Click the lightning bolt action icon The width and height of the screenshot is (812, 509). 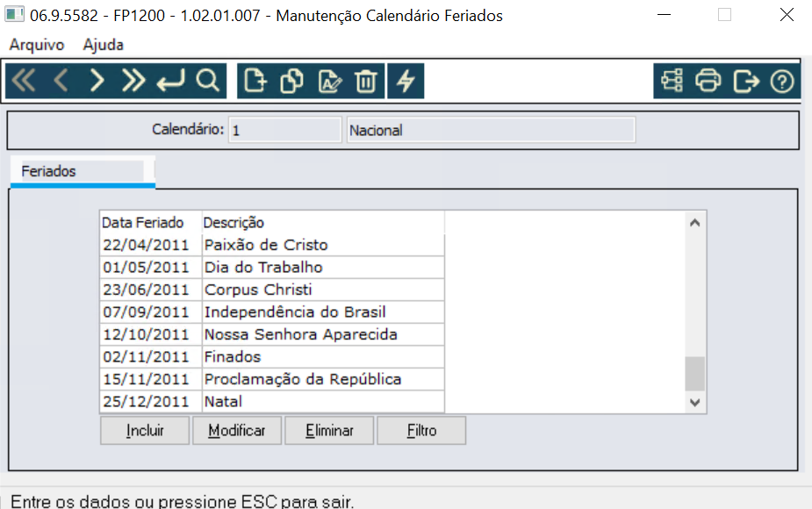pos(406,81)
